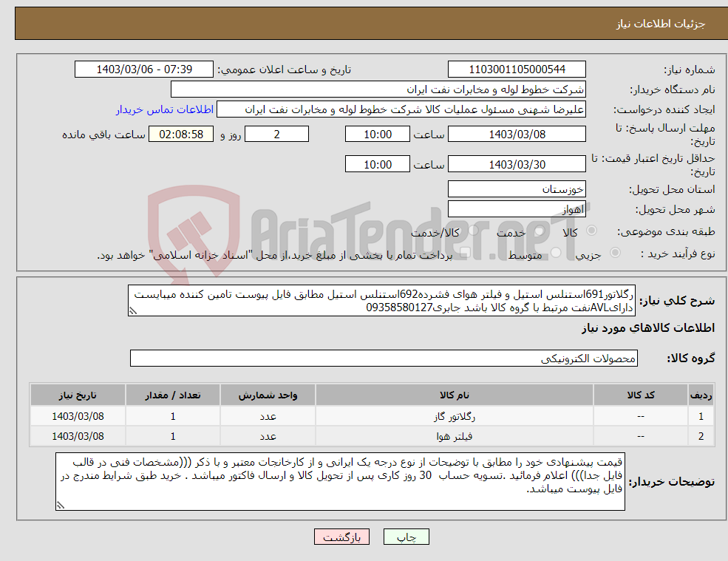728x561 pixels.
Task: Click the بازگشت (back) button
Action: 341,537
